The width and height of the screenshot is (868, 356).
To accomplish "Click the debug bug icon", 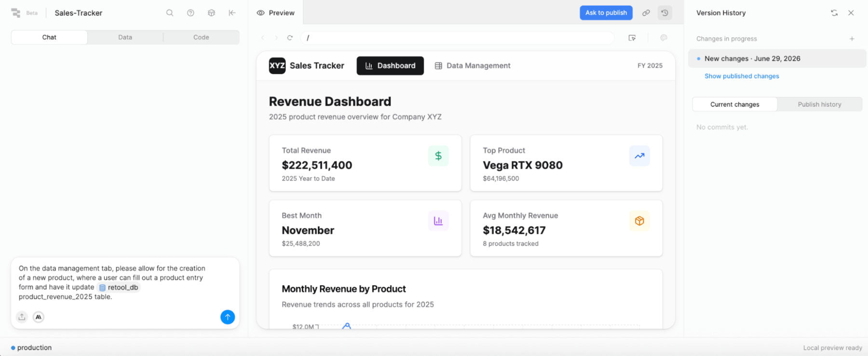I will (x=211, y=13).
